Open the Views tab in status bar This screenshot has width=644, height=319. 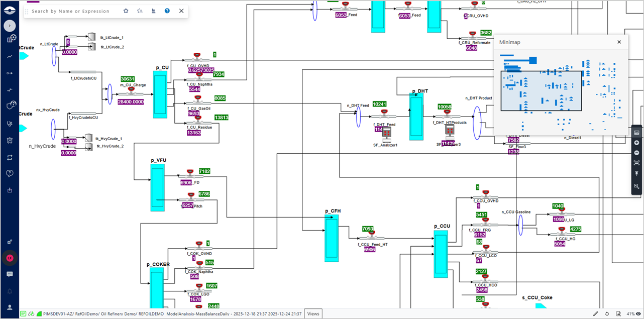click(313, 314)
